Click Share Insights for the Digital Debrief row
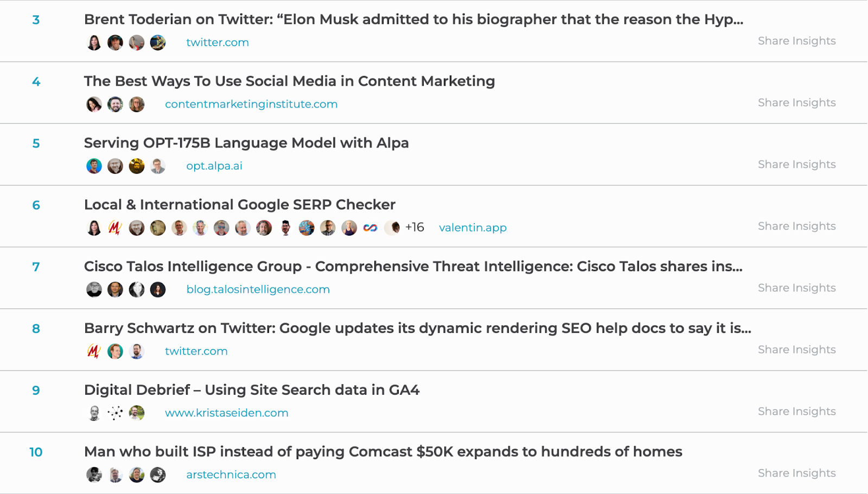 click(796, 411)
